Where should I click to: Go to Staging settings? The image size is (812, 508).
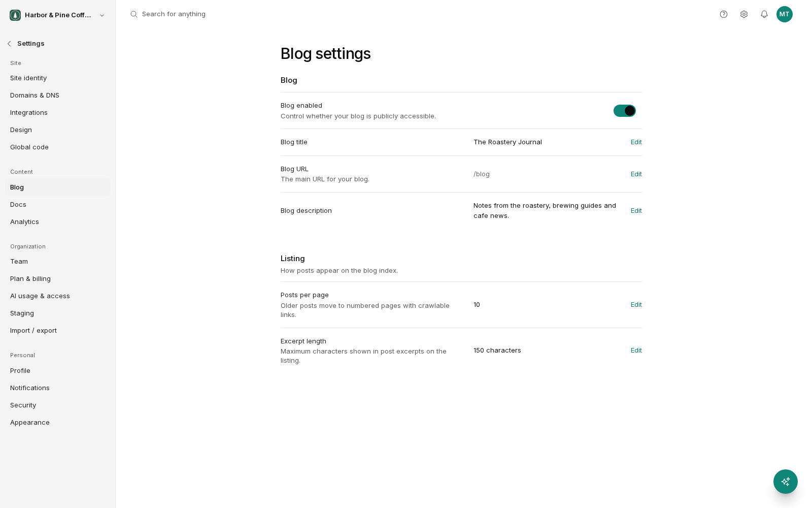click(57, 313)
